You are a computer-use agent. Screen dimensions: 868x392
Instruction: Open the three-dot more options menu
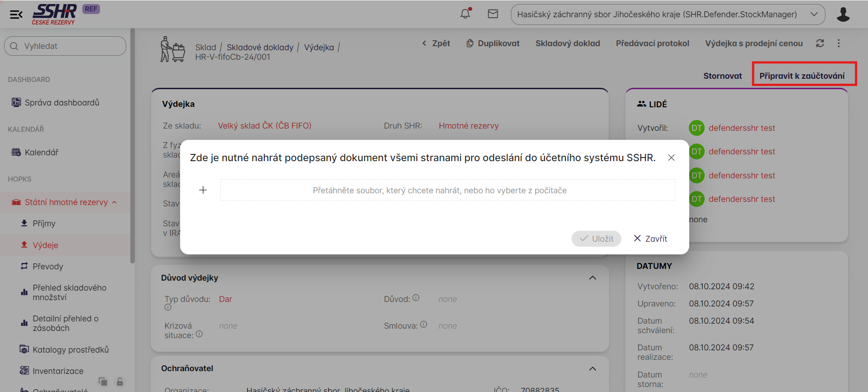pos(839,43)
